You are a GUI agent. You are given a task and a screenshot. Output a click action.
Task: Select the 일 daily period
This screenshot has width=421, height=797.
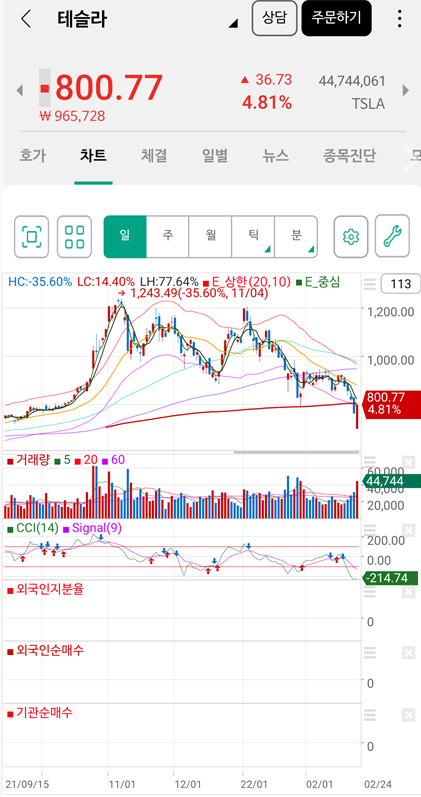point(125,236)
